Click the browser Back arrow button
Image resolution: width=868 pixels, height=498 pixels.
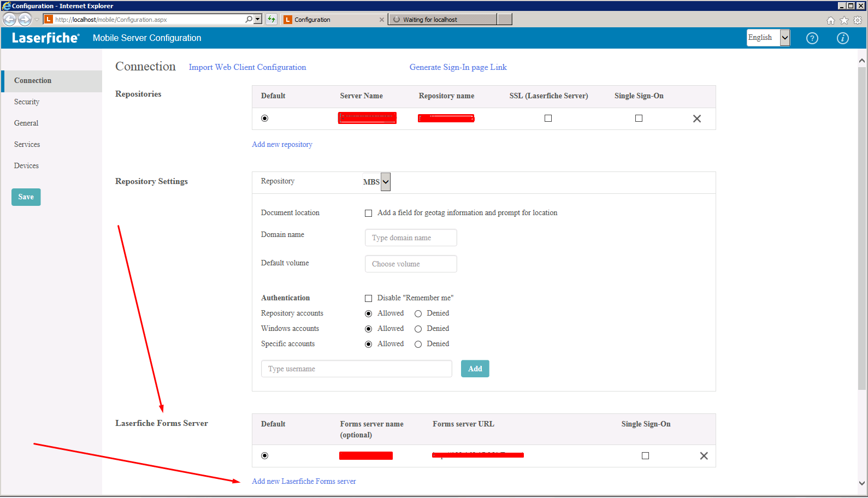9,19
